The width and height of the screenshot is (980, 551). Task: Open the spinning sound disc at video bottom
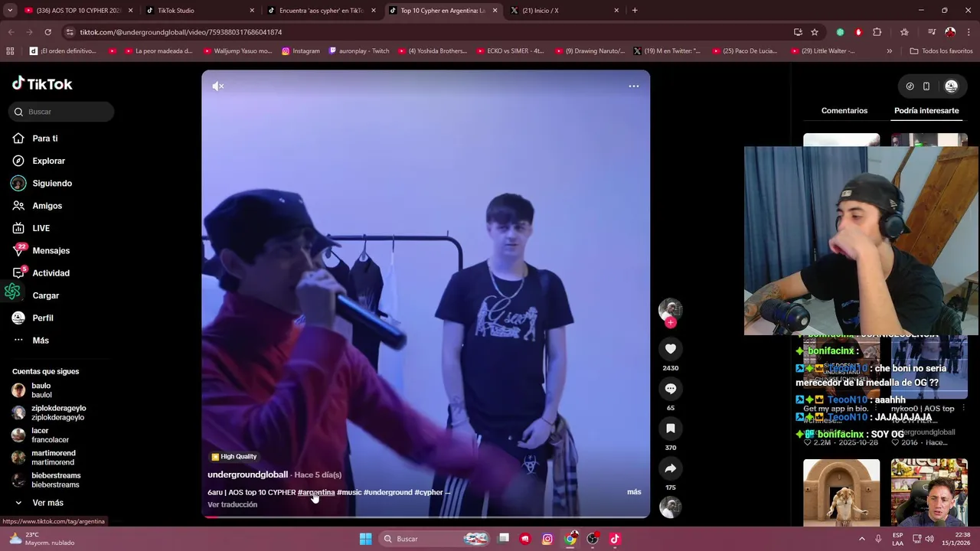[671, 507]
